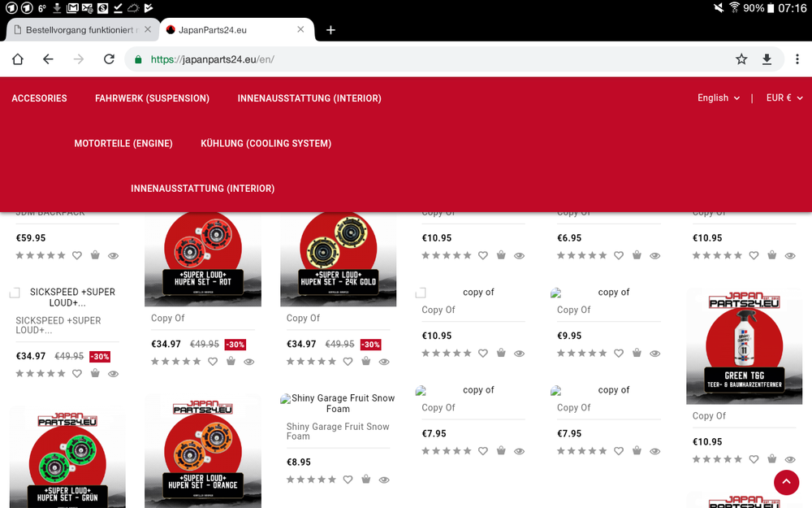Check the Wi-Fi status icon
Image resolution: width=812 pixels, height=508 pixels.
pos(734,8)
